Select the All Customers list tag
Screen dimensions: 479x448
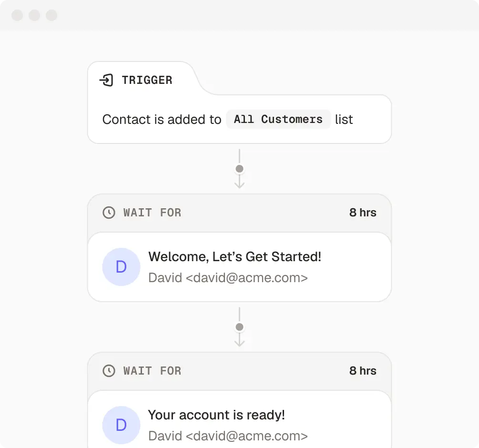coord(278,119)
